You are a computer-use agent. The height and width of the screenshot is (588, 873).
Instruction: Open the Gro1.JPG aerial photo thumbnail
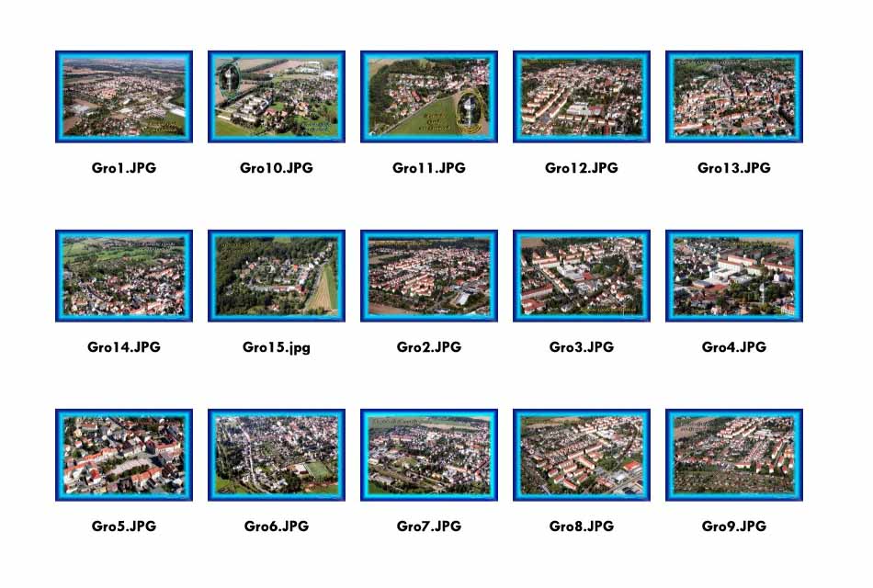[x=124, y=96]
